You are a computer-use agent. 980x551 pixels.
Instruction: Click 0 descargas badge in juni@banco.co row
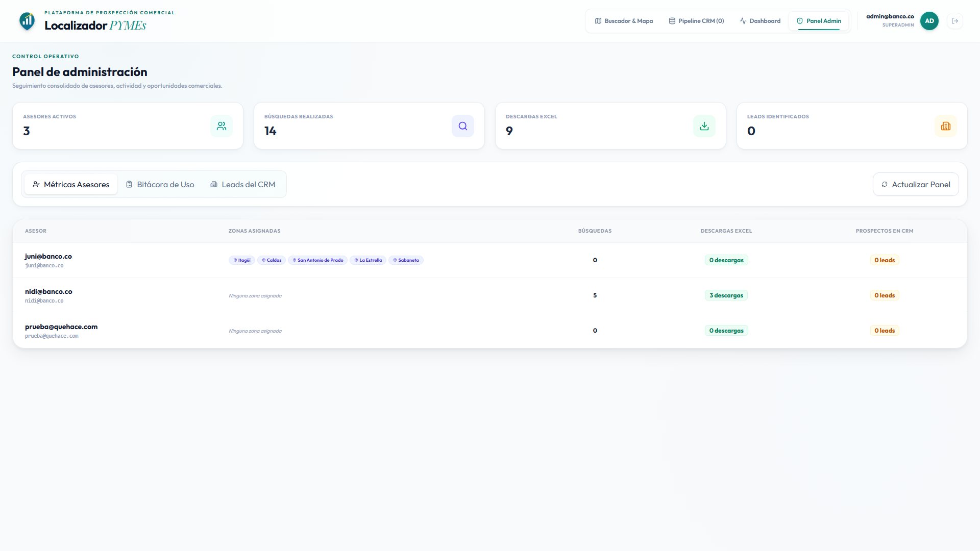[x=726, y=260]
